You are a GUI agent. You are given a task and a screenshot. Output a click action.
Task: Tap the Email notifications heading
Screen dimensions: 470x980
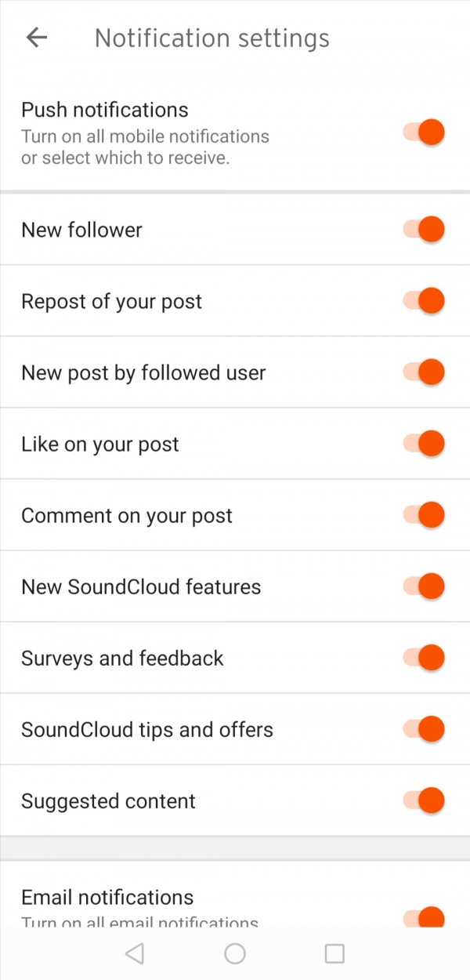click(x=107, y=897)
